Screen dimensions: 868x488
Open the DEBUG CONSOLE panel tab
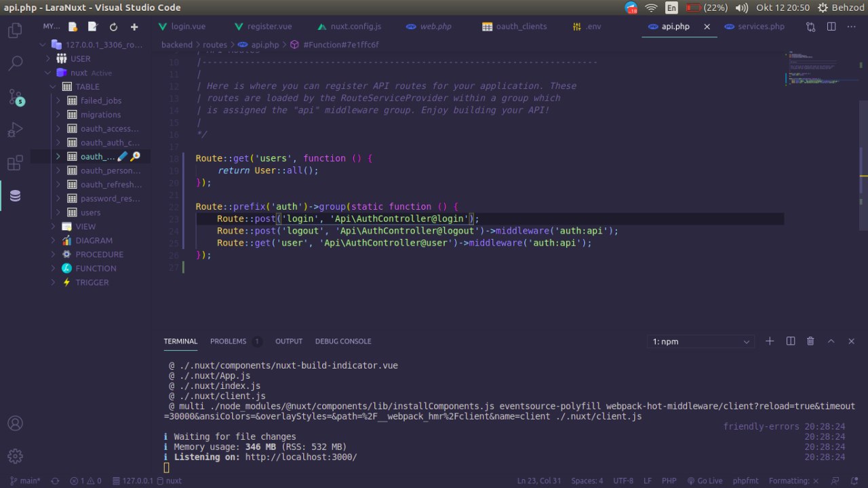coord(343,341)
